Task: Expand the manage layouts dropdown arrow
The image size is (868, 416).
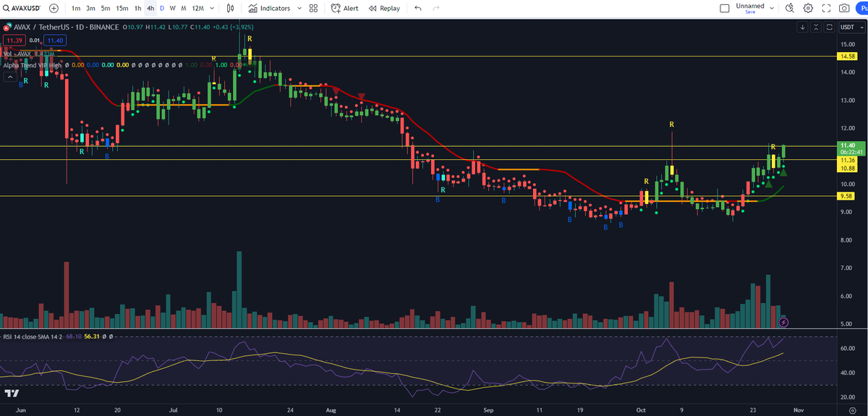Action: [773, 9]
